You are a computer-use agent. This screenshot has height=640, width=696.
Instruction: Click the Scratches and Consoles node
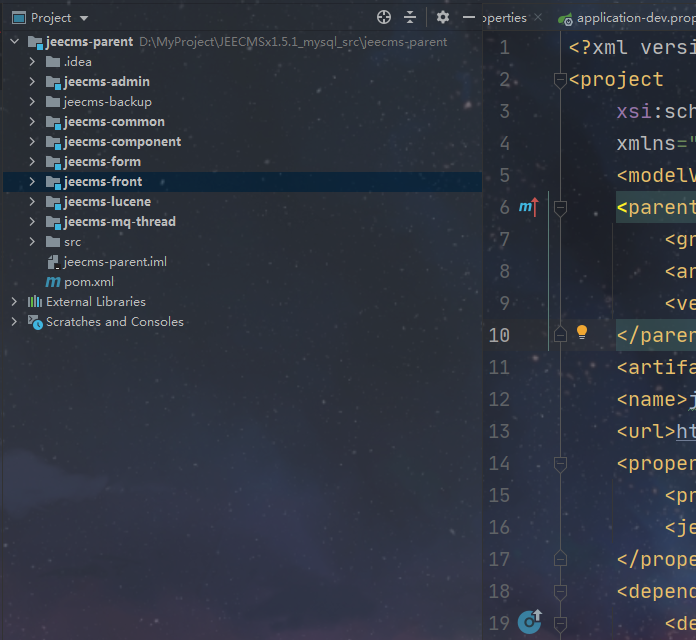point(115,322)
